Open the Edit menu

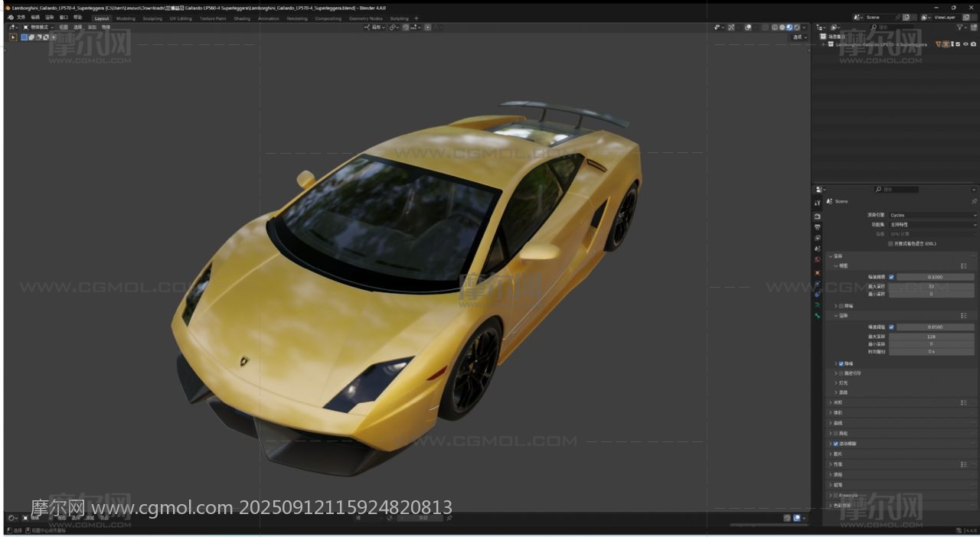click(35, 18)
